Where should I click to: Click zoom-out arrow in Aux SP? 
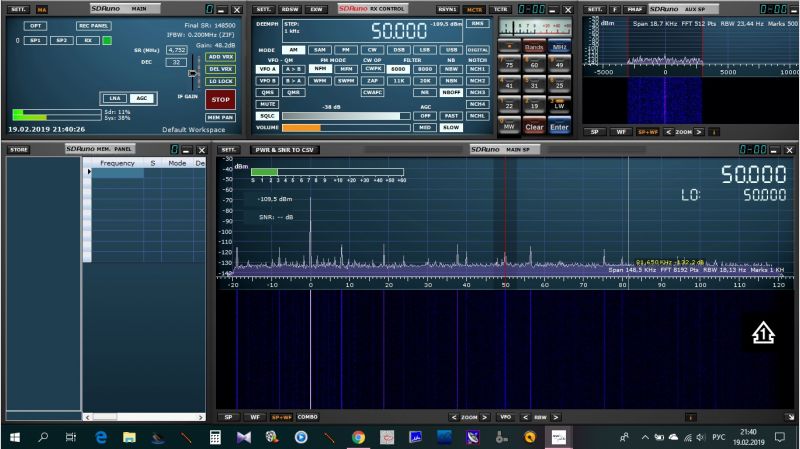[x=668, y=132]
